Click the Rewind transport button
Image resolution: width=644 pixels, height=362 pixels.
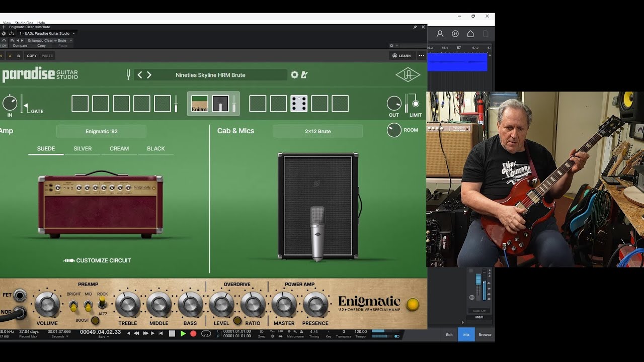tap(136, 333)
